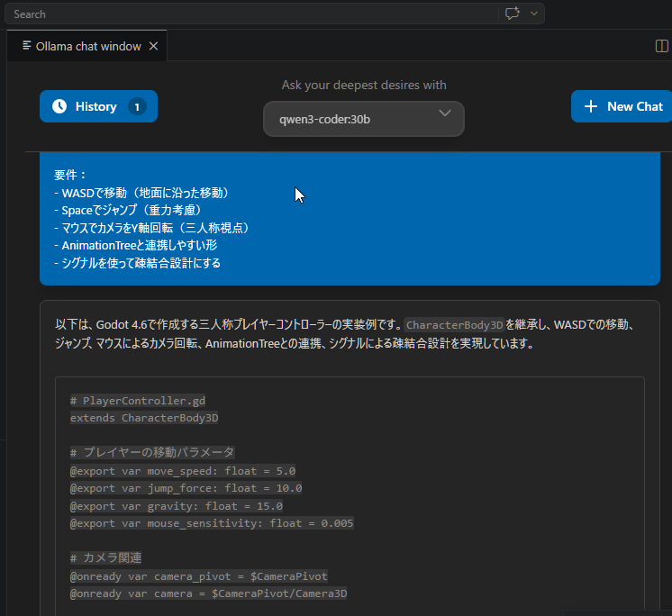Screen dimensions: 672x616
Task: Start a New Chat
Action: (x=622, y=106)
